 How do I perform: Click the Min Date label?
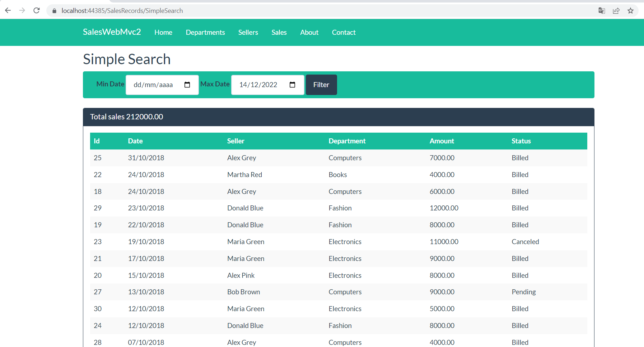[x=110, y=84]
